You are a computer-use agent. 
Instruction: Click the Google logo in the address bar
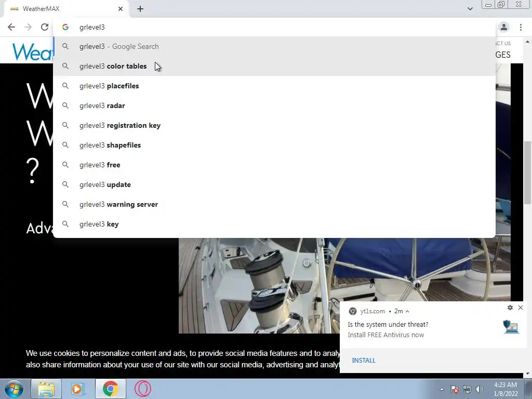(x=65, y=27)
